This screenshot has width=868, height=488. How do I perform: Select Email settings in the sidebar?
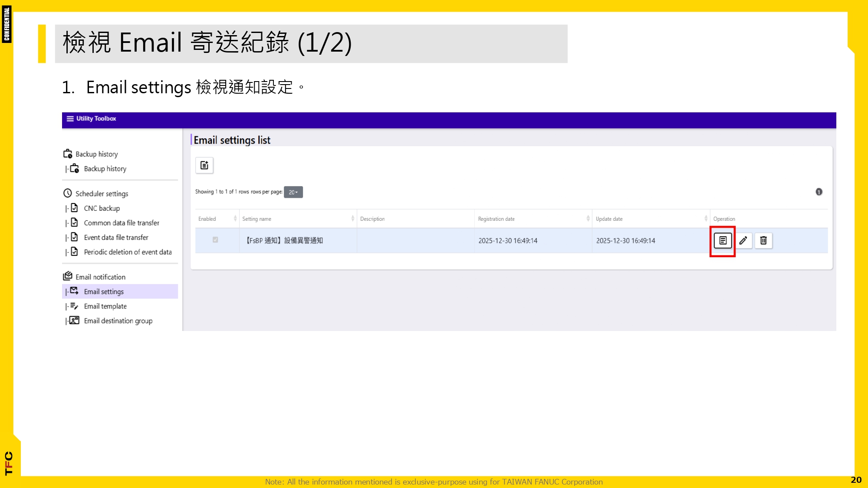[103, 291]
